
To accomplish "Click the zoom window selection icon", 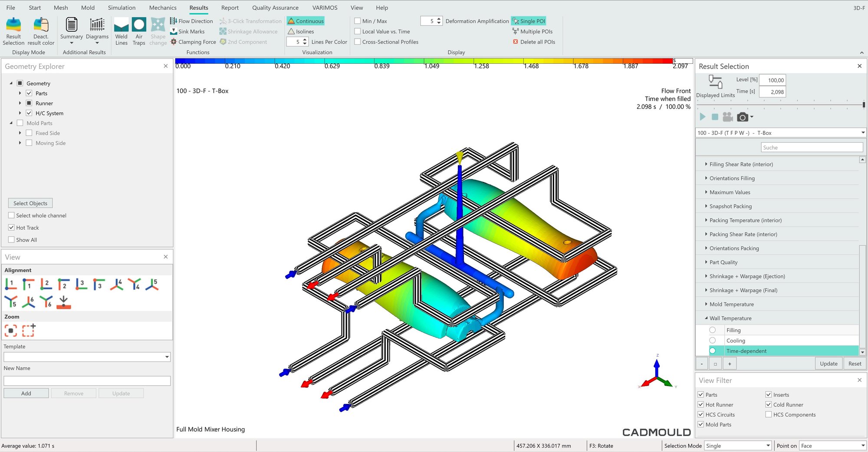I will pos(29,331).
